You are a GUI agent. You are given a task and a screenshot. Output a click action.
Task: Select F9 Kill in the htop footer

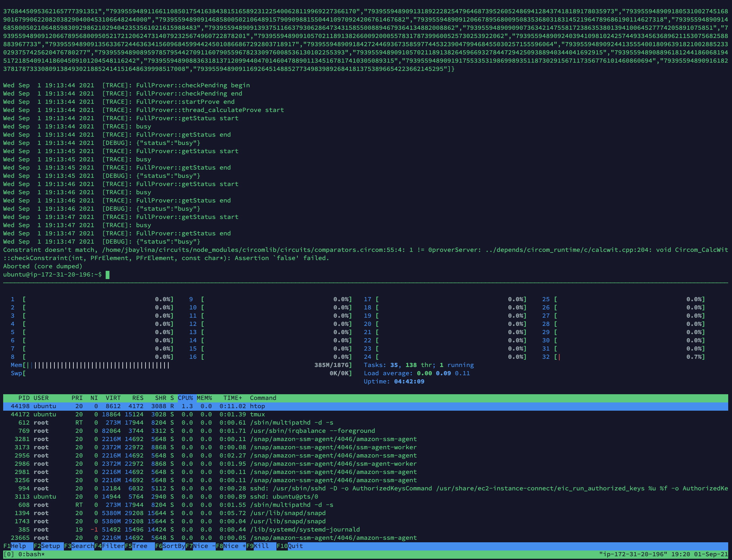click(261, 546)
